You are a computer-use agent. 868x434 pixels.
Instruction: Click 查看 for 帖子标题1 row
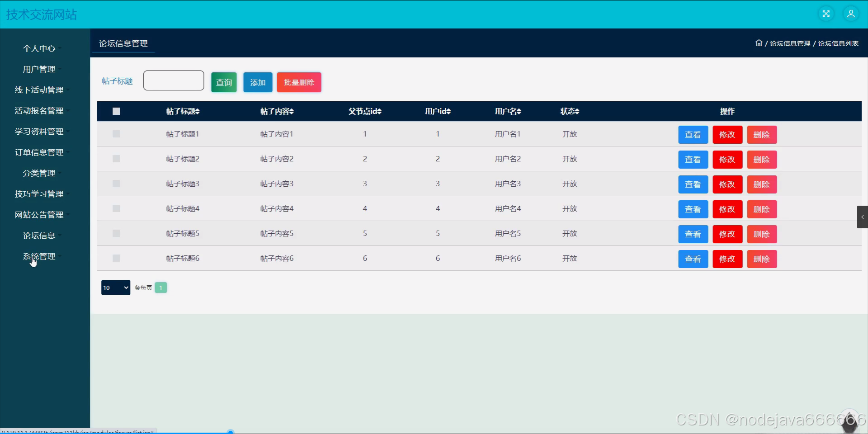(x=693, y=135)
